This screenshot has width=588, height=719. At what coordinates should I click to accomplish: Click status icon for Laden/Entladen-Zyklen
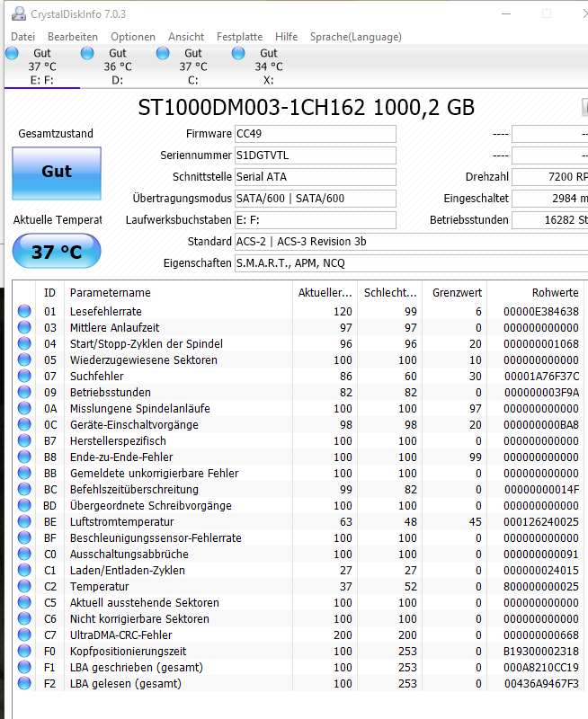[24, 570]
